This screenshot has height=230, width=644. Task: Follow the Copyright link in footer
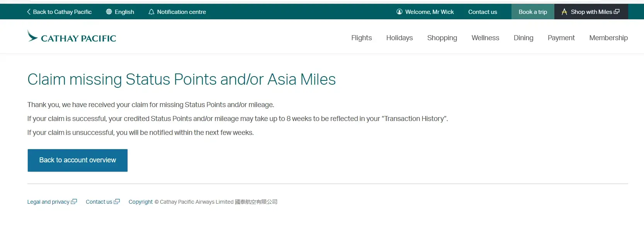click(x=141, y=202)
